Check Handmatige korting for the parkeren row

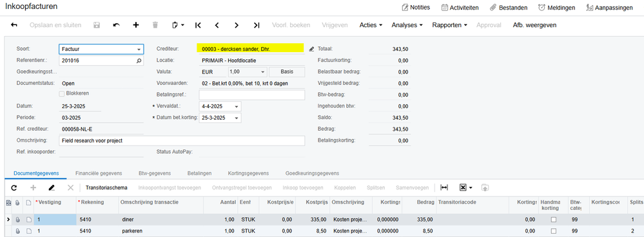click(554, 231)
